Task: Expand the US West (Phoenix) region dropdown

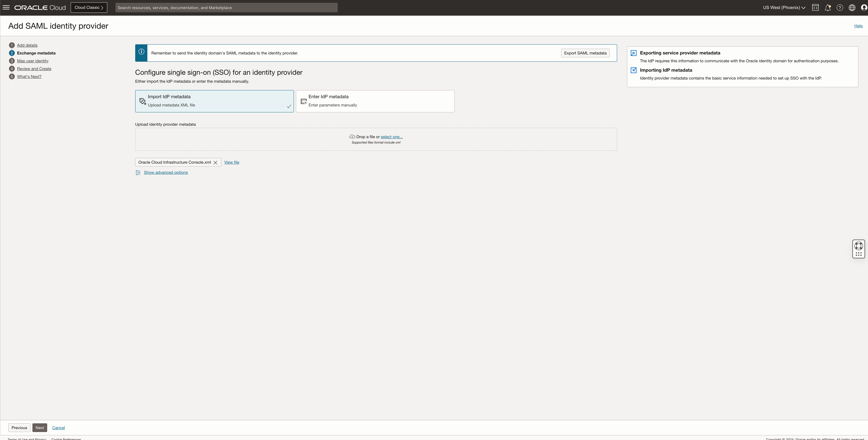Action: coord(784,7)
